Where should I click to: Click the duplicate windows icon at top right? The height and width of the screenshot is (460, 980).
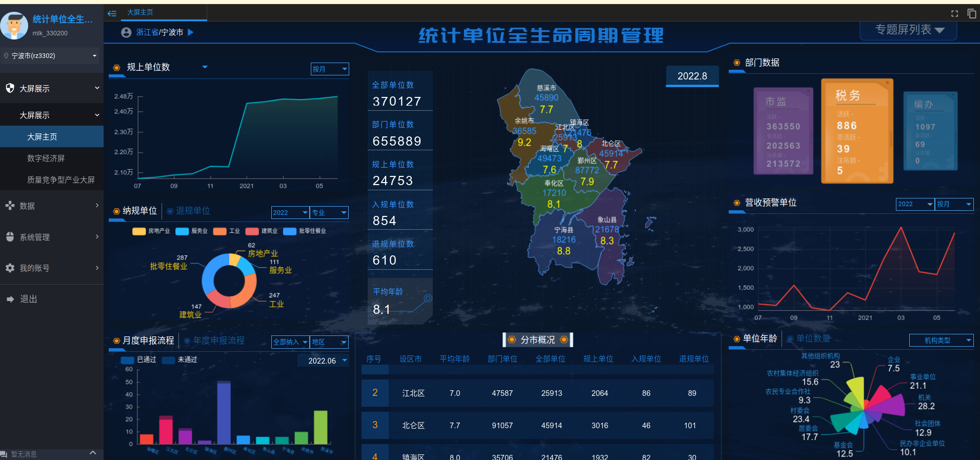click(x=971, y=14)
